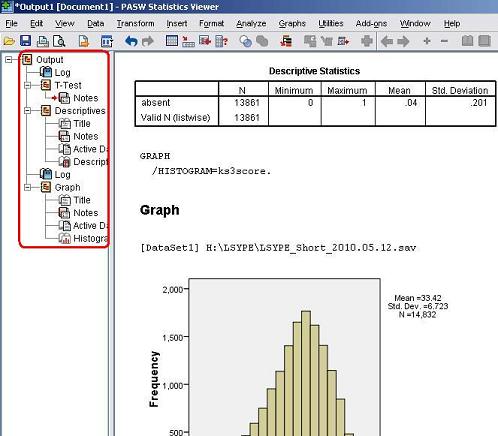The image size is (498, 436).
Task: Open the Edit menu
Action: point(36,23)
